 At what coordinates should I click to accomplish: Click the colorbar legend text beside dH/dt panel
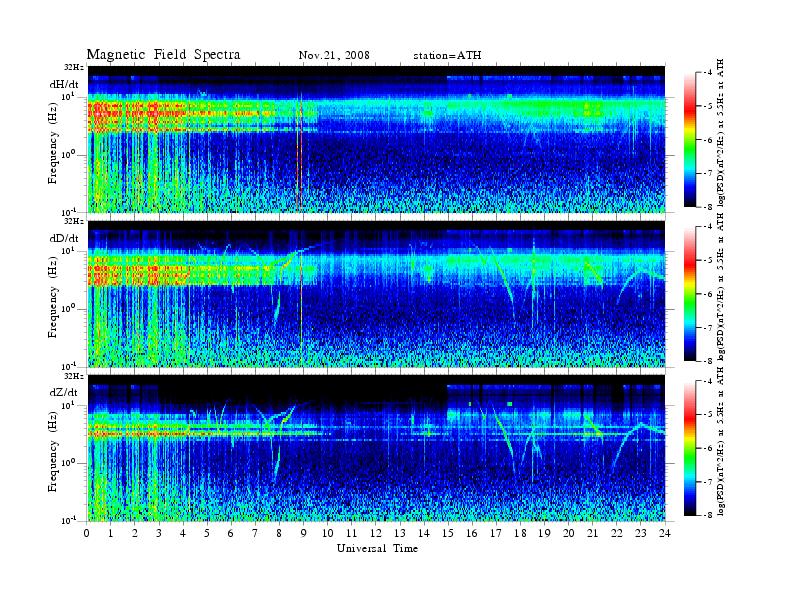pos(721,133)
